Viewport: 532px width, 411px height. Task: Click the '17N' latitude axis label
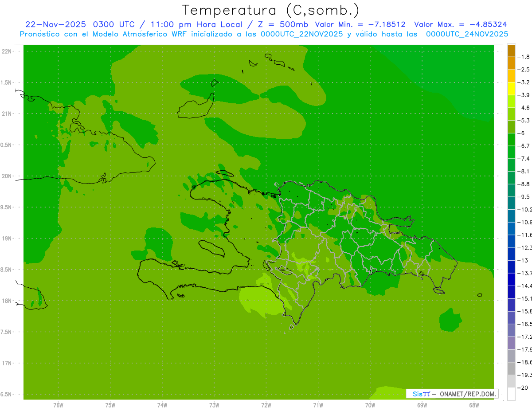coord(7,364)
